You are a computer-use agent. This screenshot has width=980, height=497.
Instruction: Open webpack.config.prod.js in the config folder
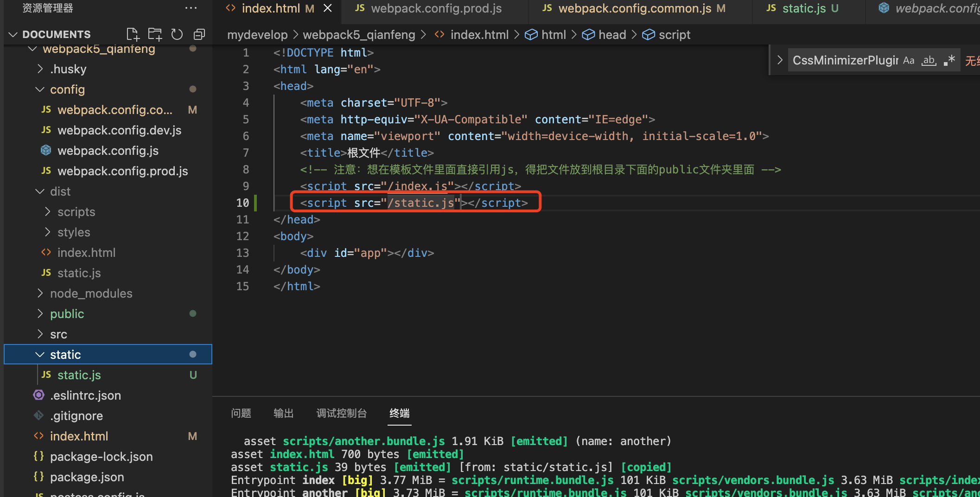pyautogui.click(x=122, y=171)
